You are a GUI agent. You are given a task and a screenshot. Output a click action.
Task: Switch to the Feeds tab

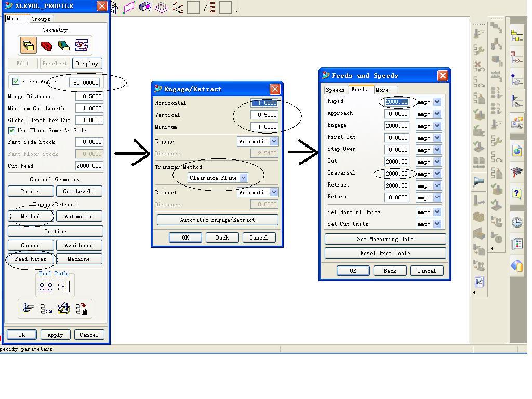pos(361,89)
